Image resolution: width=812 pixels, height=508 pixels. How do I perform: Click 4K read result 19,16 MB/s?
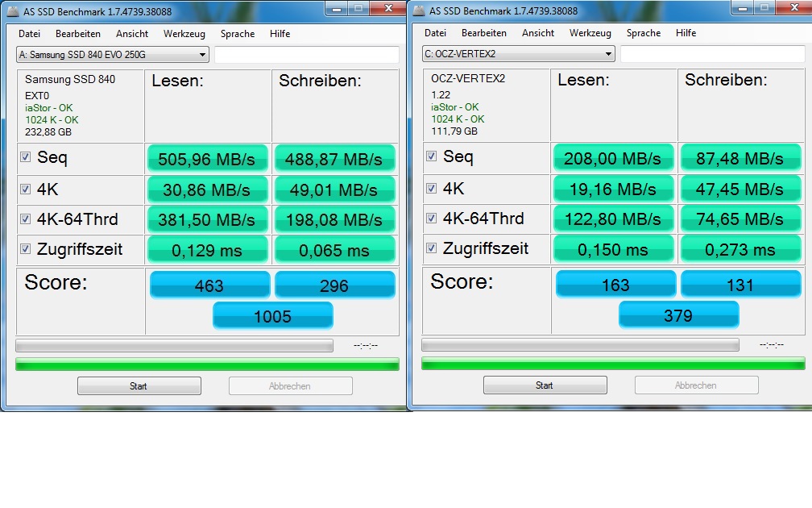click(613, 189)
